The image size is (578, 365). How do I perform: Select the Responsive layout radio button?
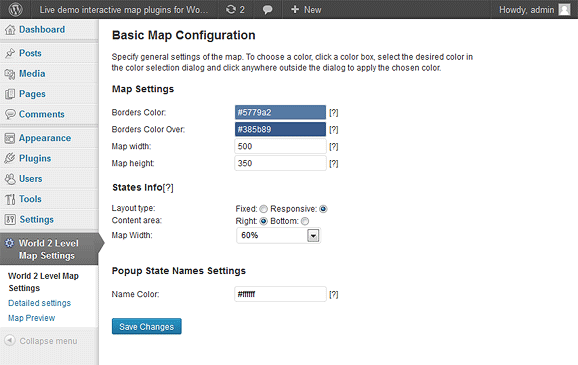pyautogui.click(x=323, y=209)
